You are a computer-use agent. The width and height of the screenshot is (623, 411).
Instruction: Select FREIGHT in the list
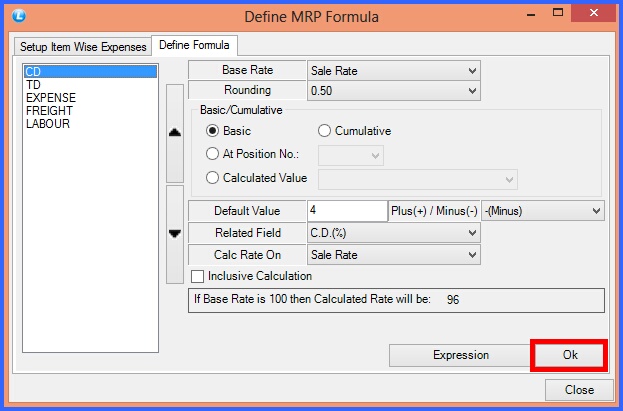click(90, 111)
